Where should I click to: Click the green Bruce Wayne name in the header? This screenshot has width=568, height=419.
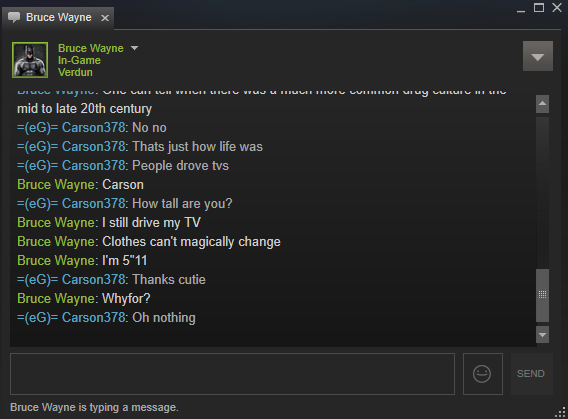[x=91, y=48]
